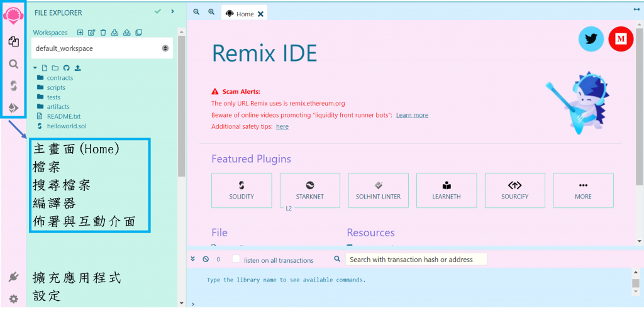Delete the workspace with trash icon
The image size is (644, 313).
point(103,33)
